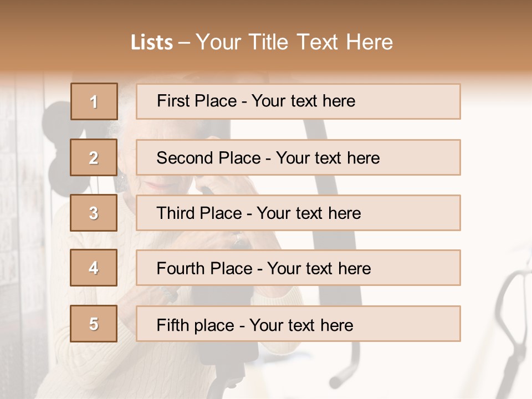
Task: Select the Third Place text bar
Action: coord(298,213)
